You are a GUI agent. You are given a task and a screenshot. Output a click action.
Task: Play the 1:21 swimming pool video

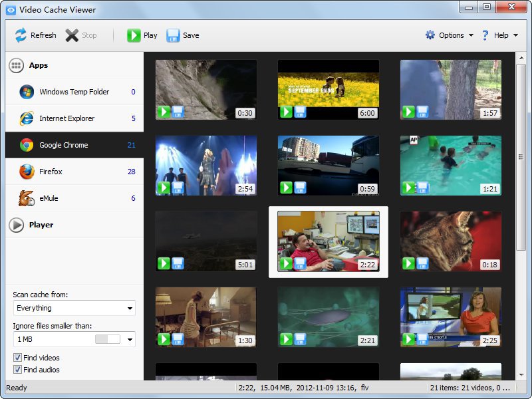408,188
